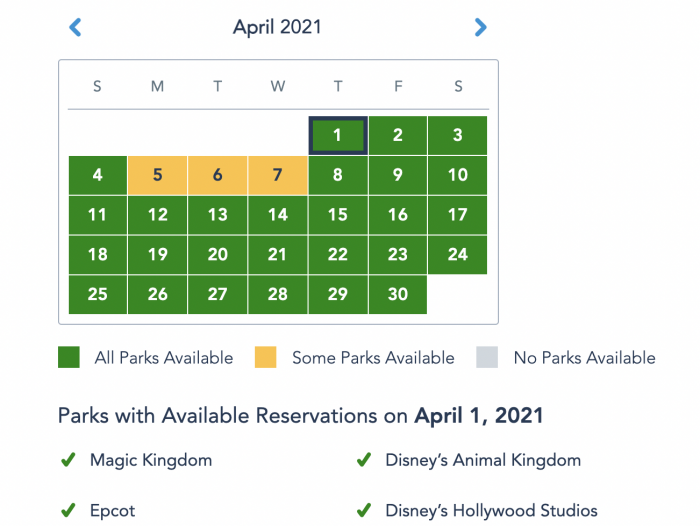Click Disney's Hollywood Studios checkmark icon
The height and width of the screenshot is (526, 700).
click(x=364, y=510)
